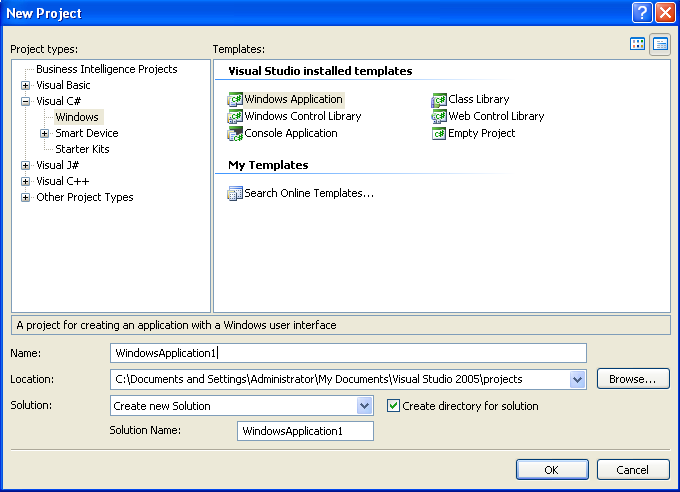Switch templates to large icons view
The height and width of the screenshot is (492, 680).
click(x=638, y=44)
